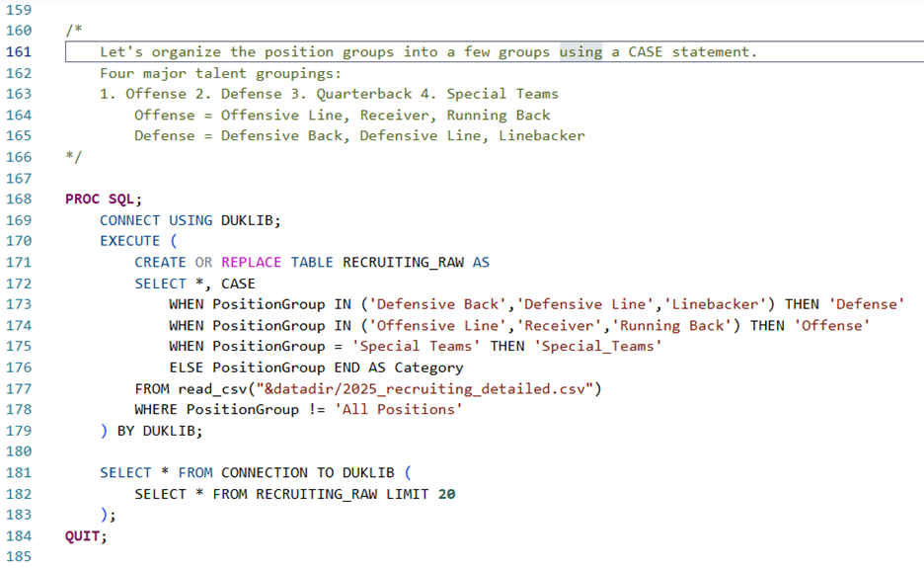This screenshot has width=924, height=568.
Task: Click empty line 185 at bottom
Action: (395, 556)
